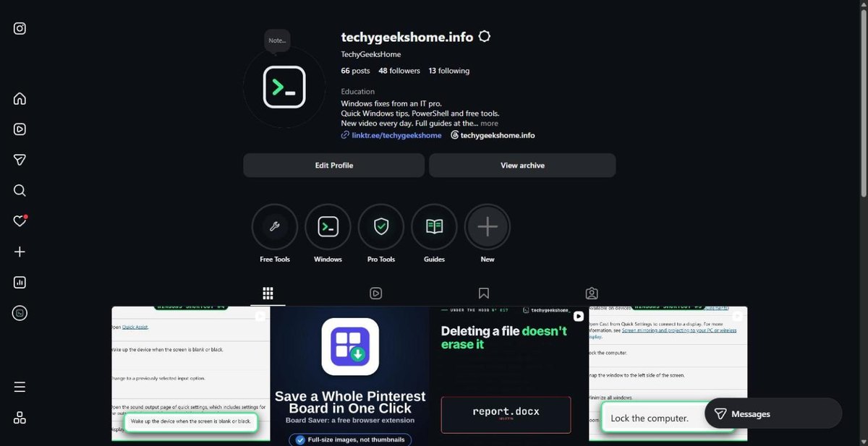Open the profile avatar icon in sidebar
868x446 pixels.
[20, 313]
